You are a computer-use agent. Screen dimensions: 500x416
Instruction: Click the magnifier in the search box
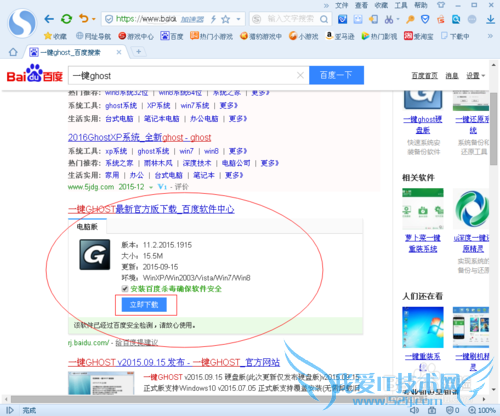tap(324, 19)
